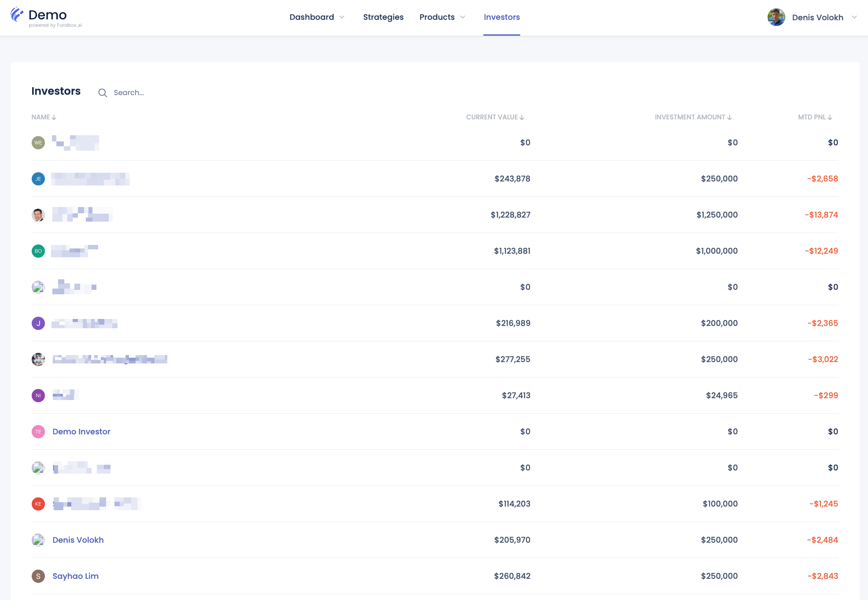Click the search magnifier icon
Screen dimensions: 868x600
coord(103,93)
